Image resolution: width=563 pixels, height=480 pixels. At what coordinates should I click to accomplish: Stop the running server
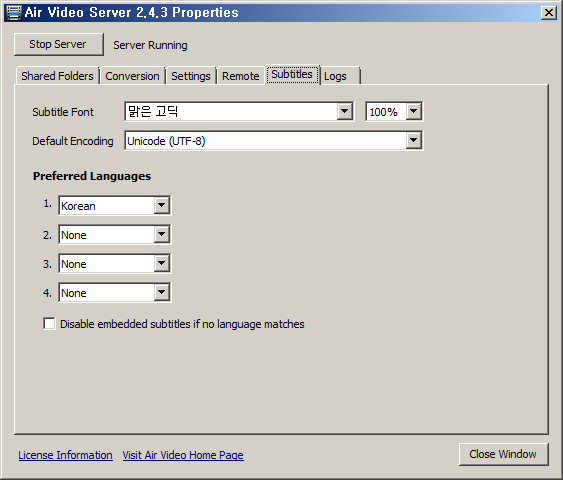[59, 45]
